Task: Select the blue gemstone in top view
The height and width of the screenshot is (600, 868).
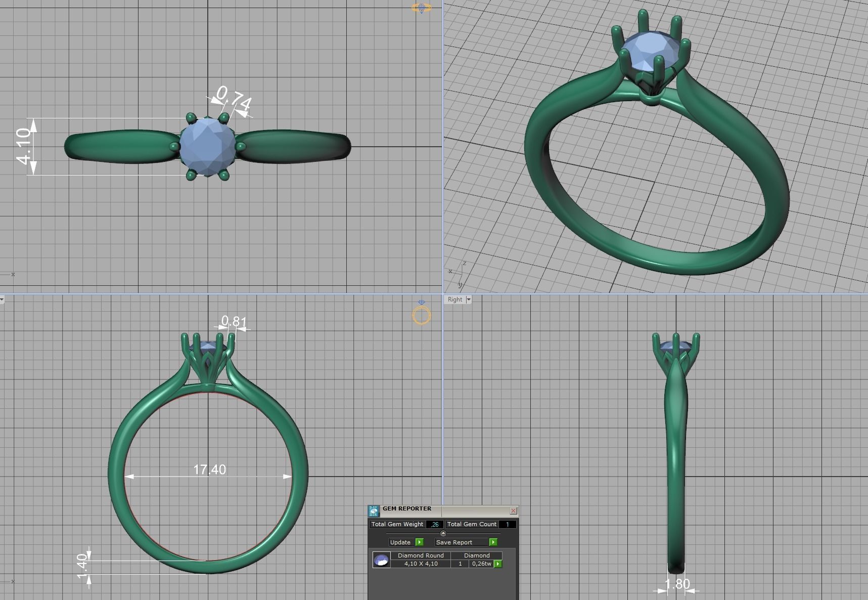Action: (207, 147)
